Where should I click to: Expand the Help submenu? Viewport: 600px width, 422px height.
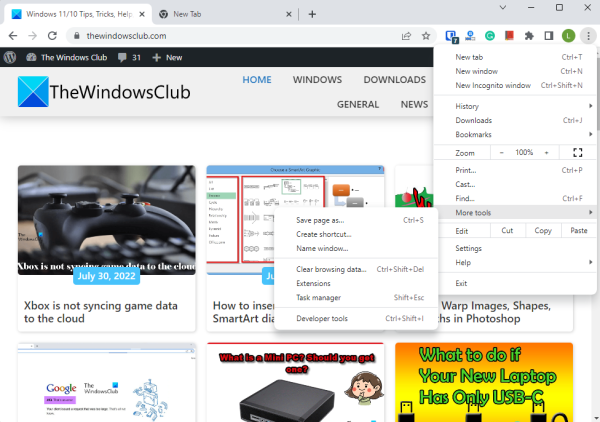point(515,262)
